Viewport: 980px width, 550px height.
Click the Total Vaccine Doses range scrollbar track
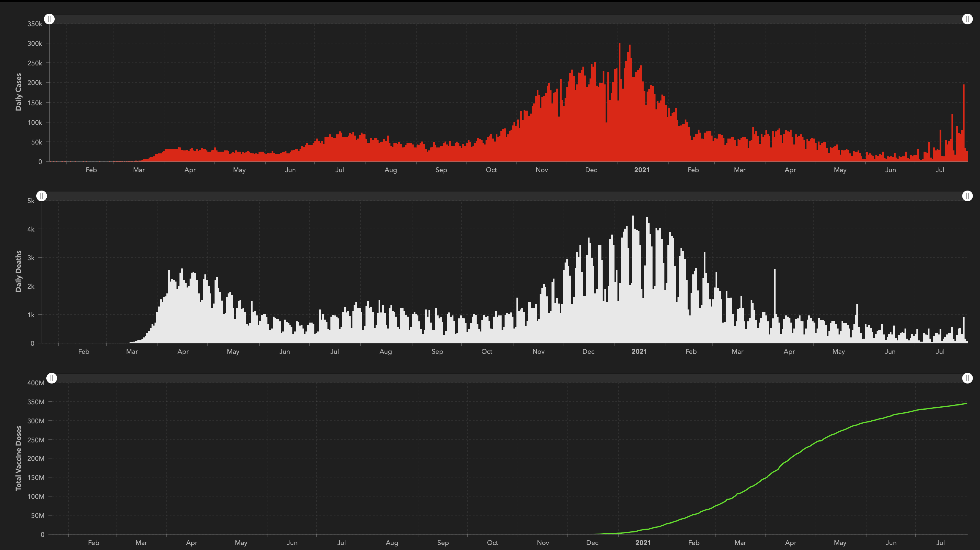(509, 378)
